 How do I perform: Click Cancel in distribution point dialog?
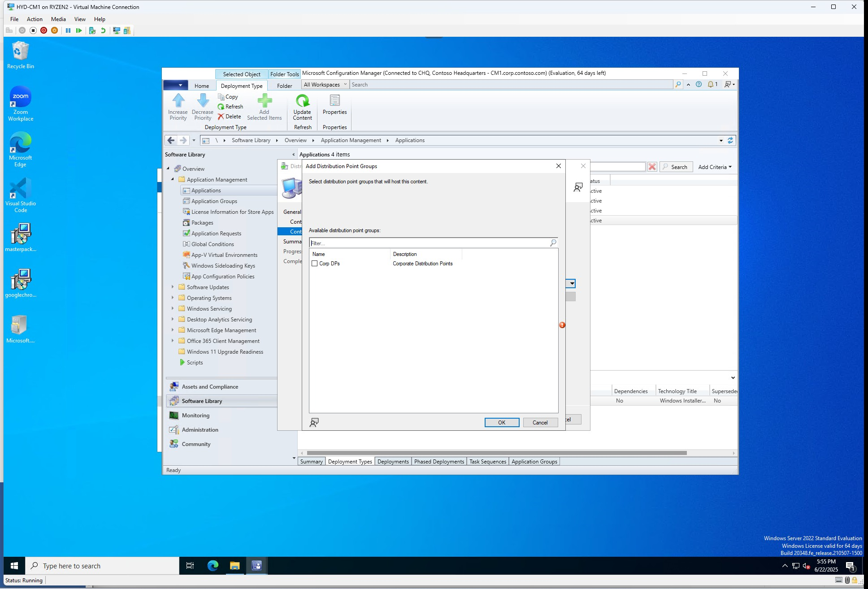(x=540, y=422)
